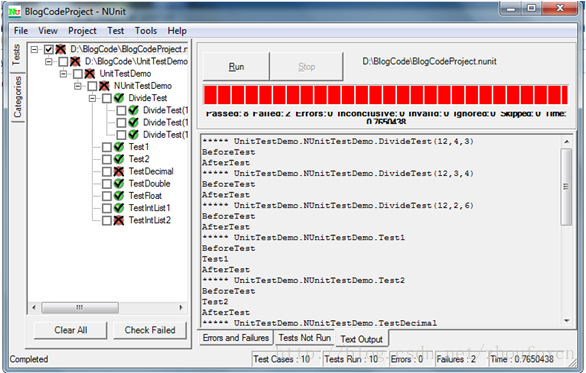Click red cross icon of BlogCodeProject root node

coord(61,49)
